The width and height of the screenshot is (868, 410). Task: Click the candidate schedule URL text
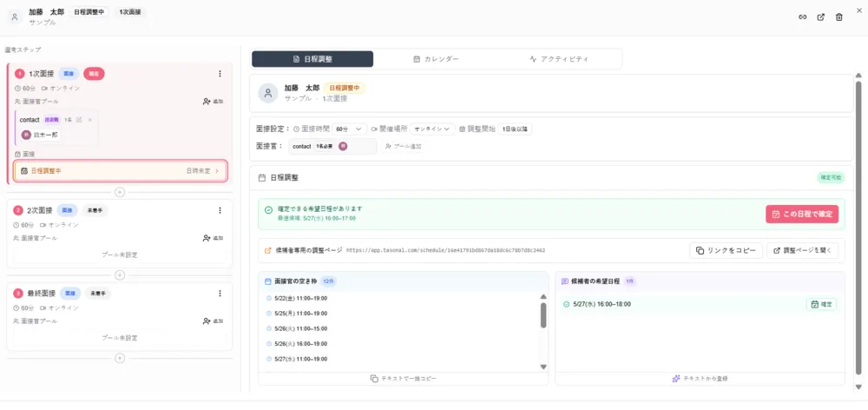pos(445,250)
